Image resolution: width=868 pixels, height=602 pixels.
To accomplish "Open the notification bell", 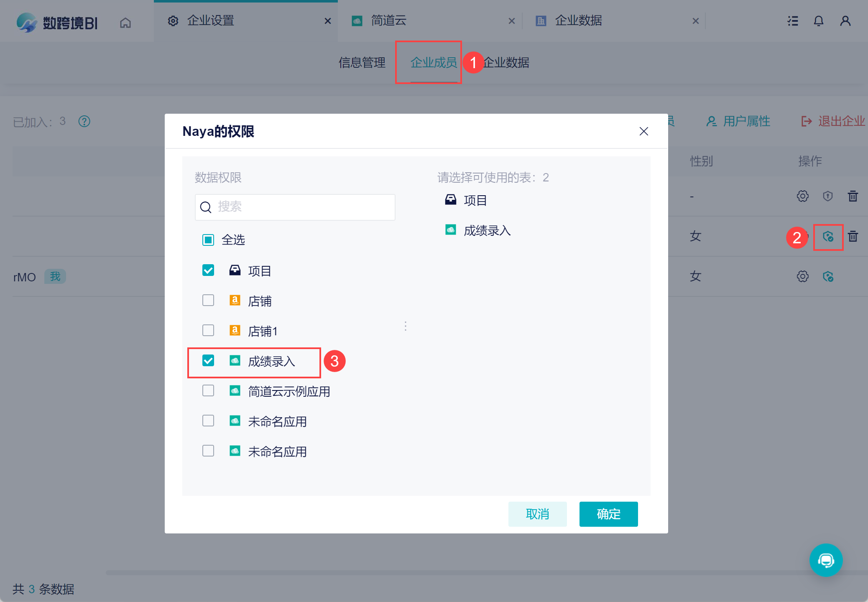I will pos(818,21).
